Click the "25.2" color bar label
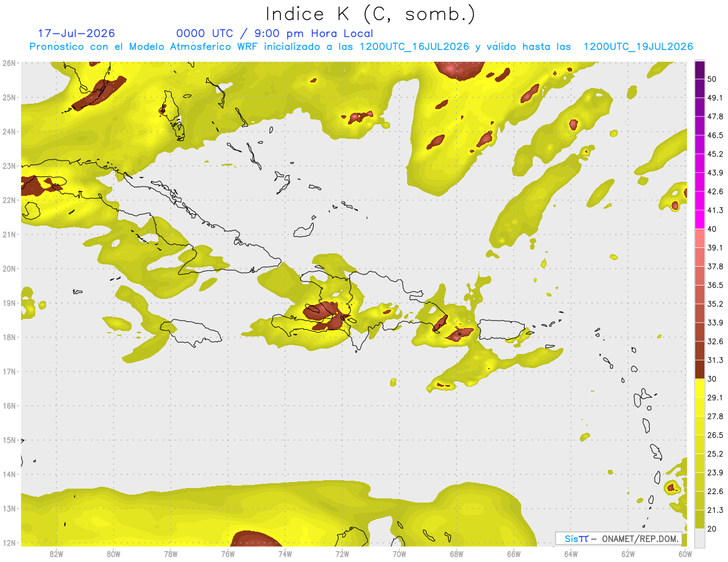Viewport: 728px width, 562px height. pyautogui.click(x=715, y=454)
